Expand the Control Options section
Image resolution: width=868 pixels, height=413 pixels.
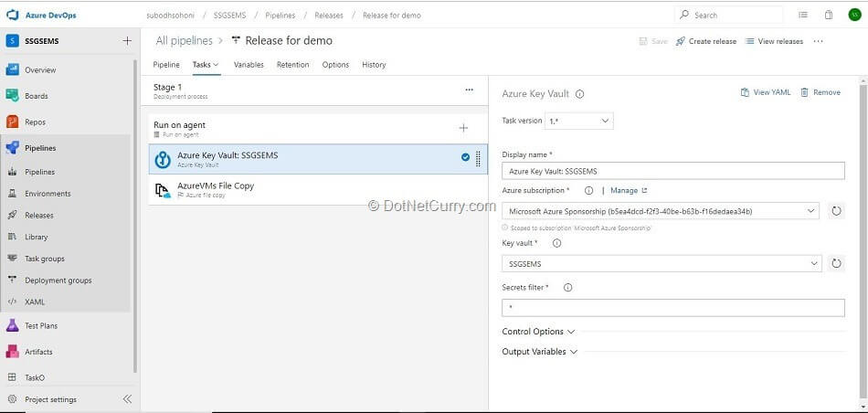click(538, 332)
